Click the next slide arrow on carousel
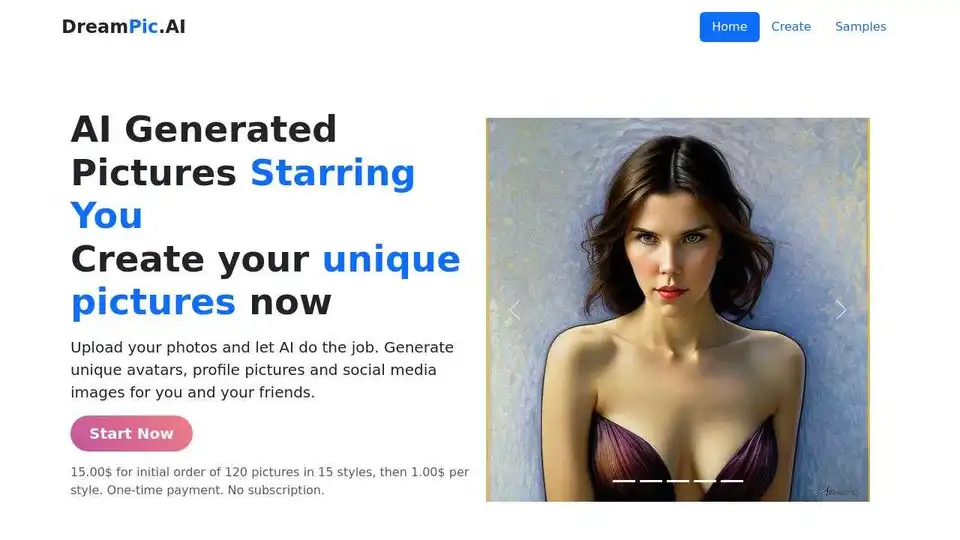 click(x=841, y=310)
